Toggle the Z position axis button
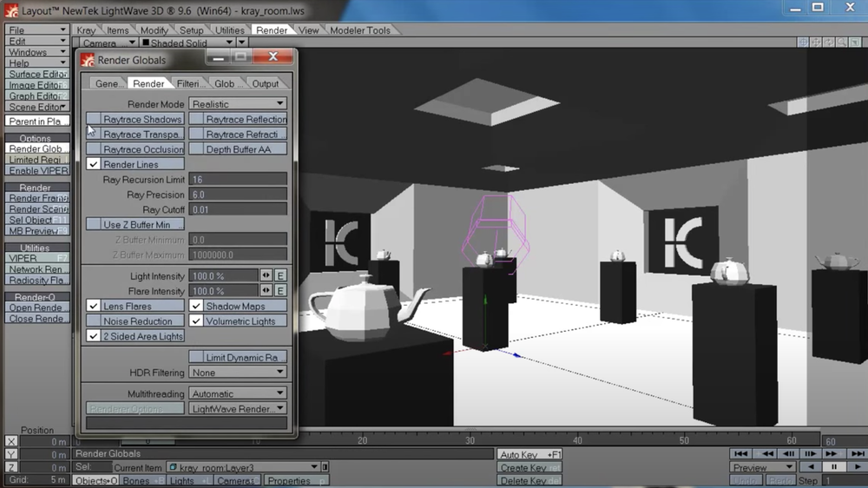This screenshot has width=868, height=488. pos(11,467)
